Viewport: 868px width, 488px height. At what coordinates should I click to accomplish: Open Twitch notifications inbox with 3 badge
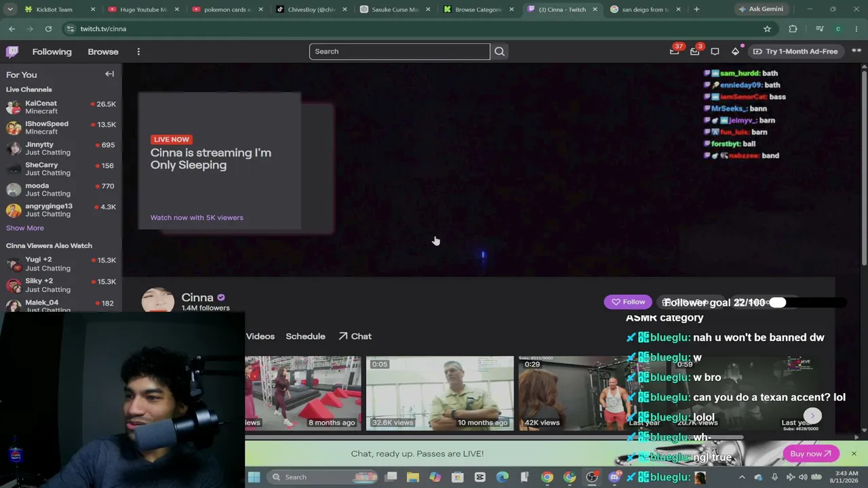(x=694, y=52)
